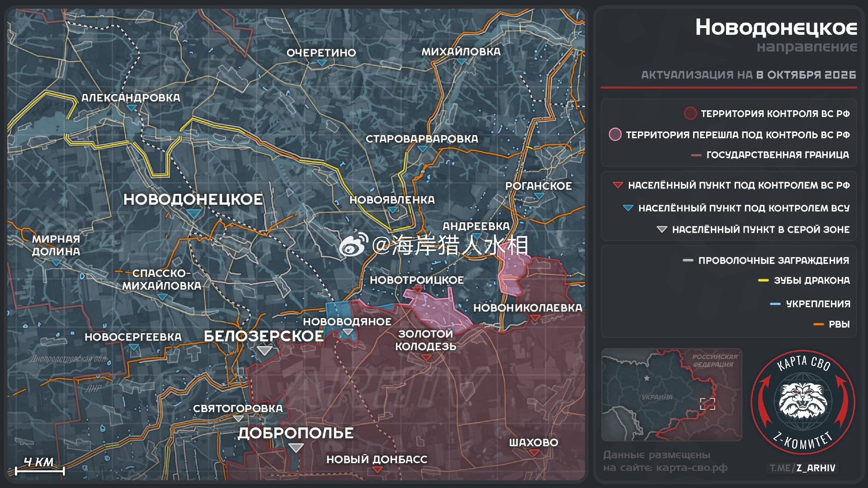Click the orange РВЫ legend line
868x488 pixels.
(x=818, y=324)
